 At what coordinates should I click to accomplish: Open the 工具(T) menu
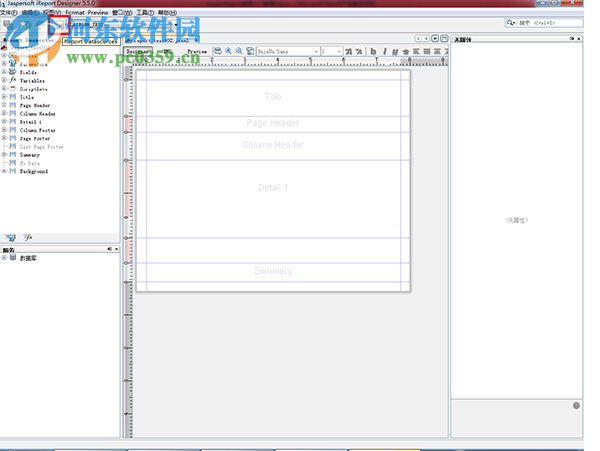[x=145, y=12]
